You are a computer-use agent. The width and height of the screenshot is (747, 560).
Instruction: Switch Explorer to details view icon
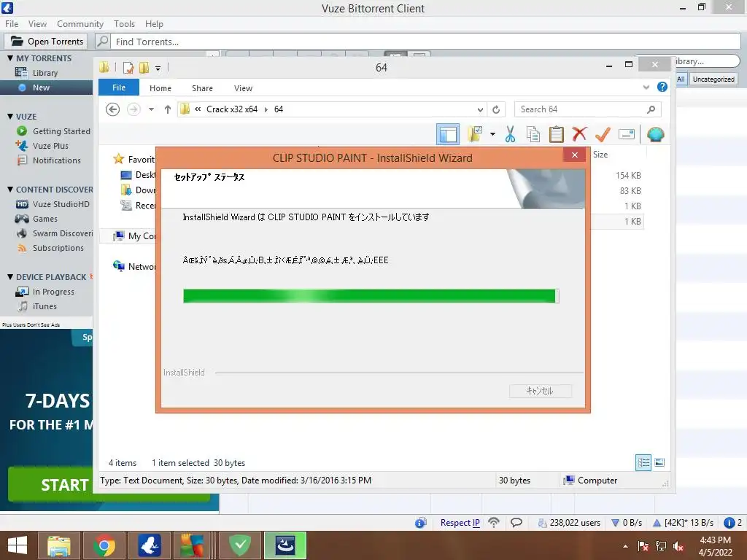[643, 462]
